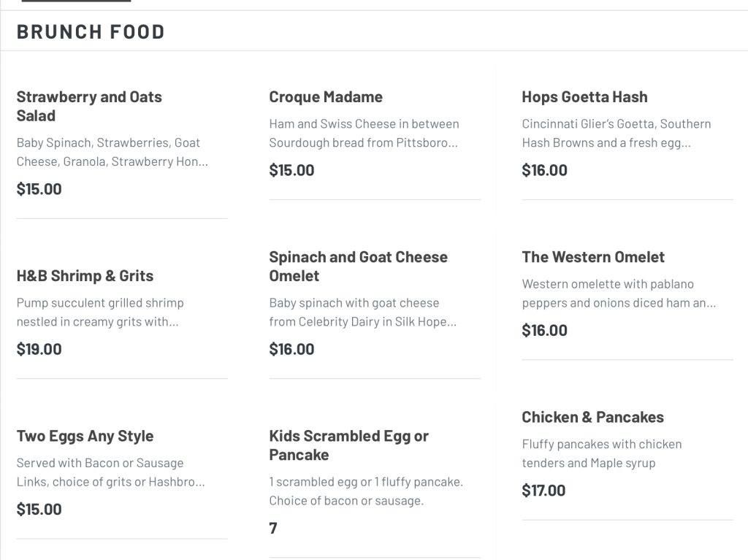
Task: Select the Croque Madame menu item
Action: 326,97
